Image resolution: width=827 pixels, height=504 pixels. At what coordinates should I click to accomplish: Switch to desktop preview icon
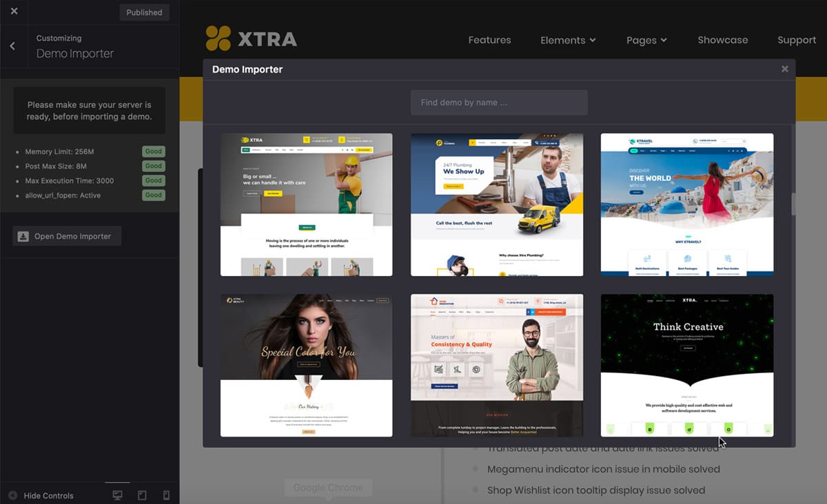click(x=117, y=495)
